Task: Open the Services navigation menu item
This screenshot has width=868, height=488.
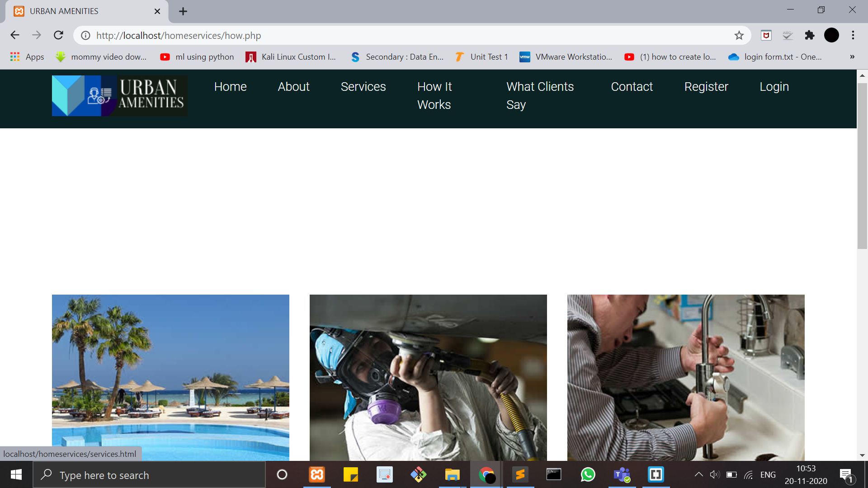Action: point(363,87)
